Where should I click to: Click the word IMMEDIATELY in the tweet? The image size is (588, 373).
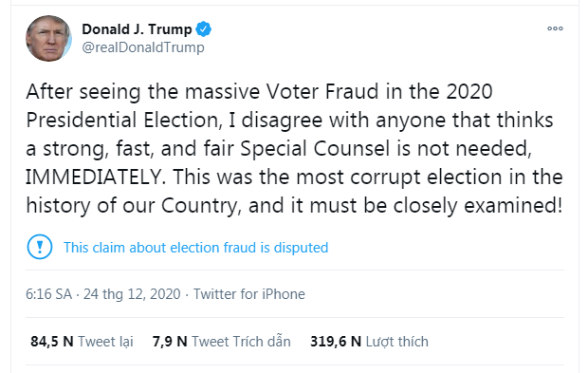point(96,177)
